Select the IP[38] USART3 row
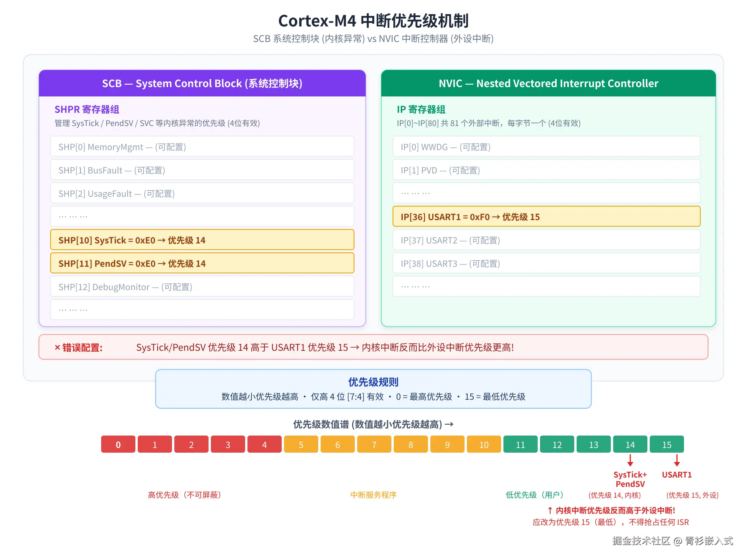The image size is (747, 560). [x=547, y=263]
